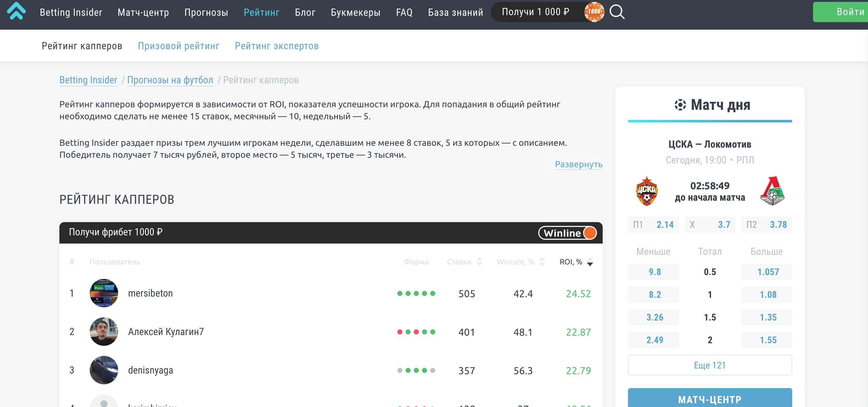The height and width of the screenshot is (407, 868).
Task: Open user mersibeton profile name
Action: [150, 293]
